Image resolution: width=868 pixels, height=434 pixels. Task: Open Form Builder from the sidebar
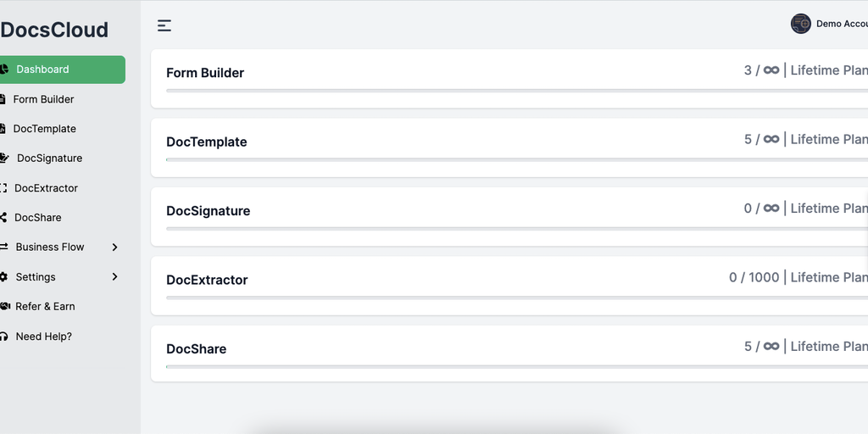pos(43,99)
